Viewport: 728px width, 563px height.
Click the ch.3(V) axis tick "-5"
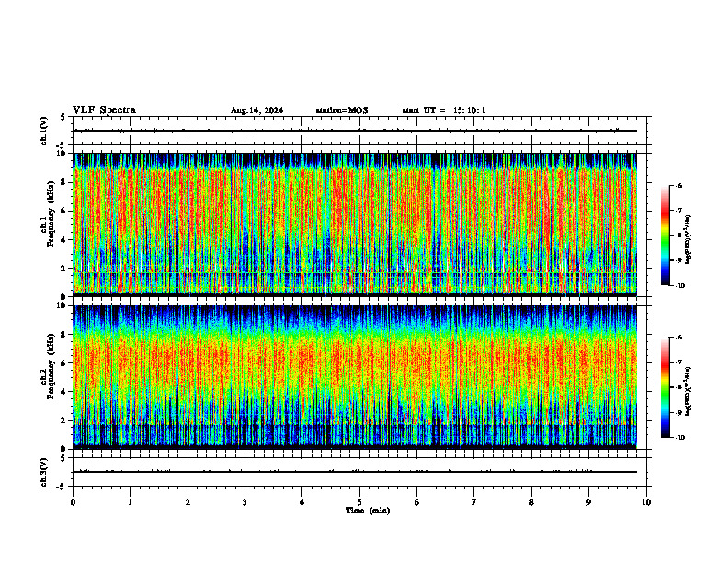(x=62, y=487)
